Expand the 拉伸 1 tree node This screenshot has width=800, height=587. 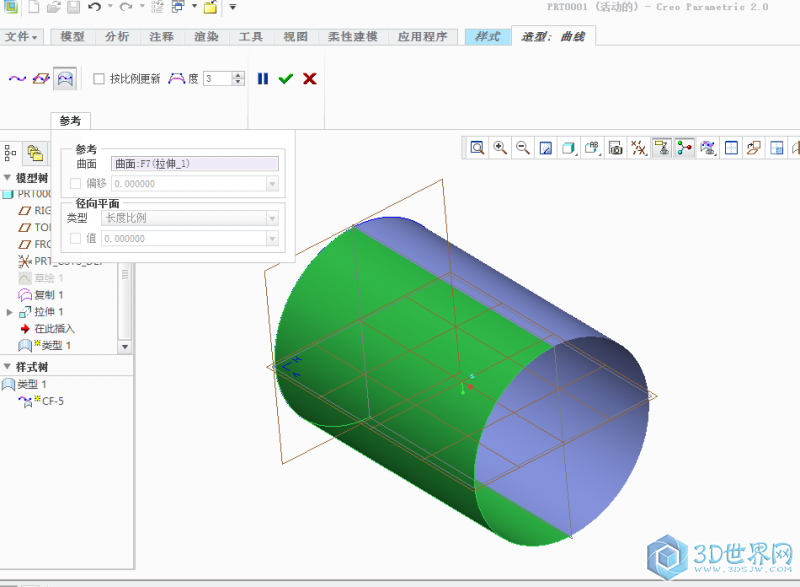coord(9,312)
